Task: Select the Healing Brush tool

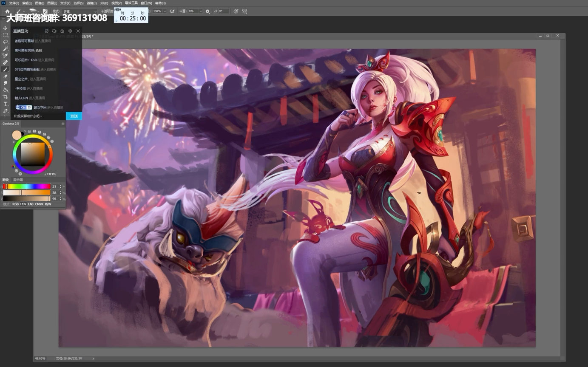Action: click(x=6, y=62)
